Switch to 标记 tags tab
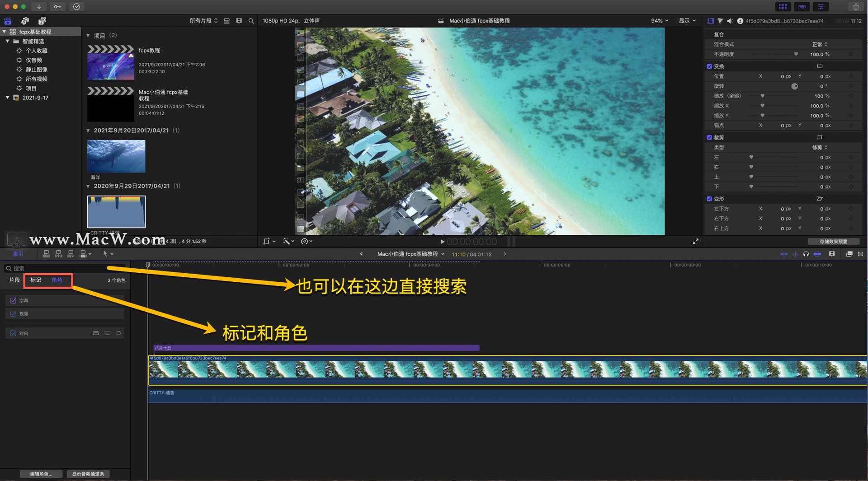Image resolution: width=868 pixels, height=481 pixels. (x=36, y=280)
